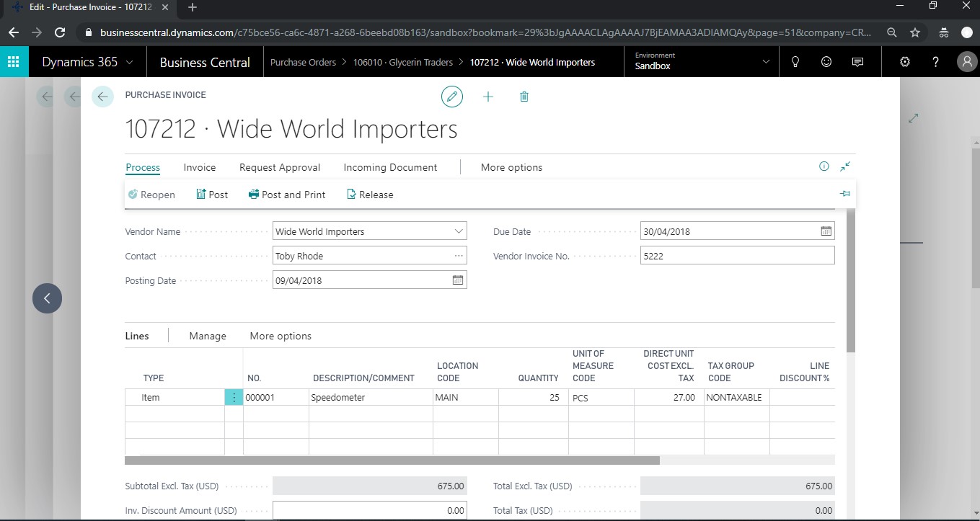980x521 pixels.
Task: Click the Lines section heading
Action: (x=137, y=336)
